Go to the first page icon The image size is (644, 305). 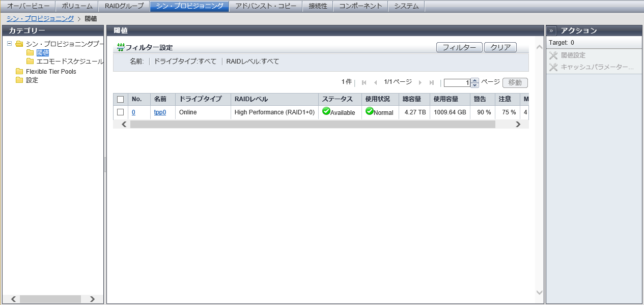[x=364, y=82]
